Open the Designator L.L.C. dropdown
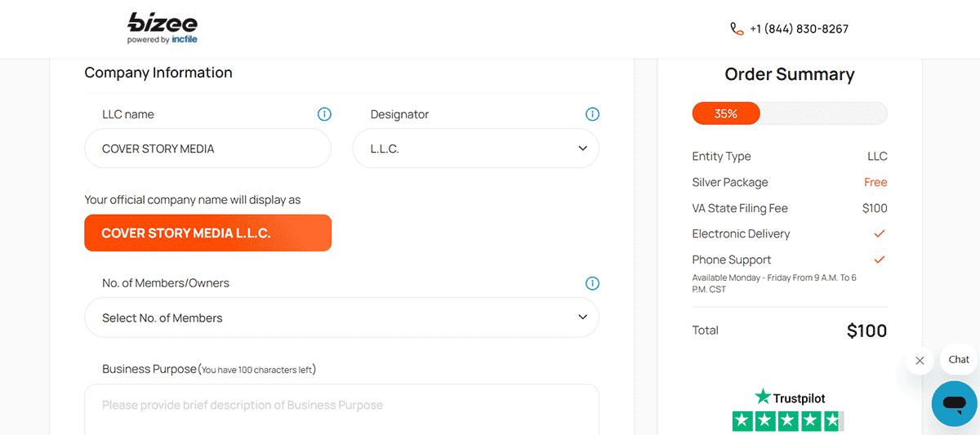The width and height of the screenshot is (980, 435). pos(475,149)
